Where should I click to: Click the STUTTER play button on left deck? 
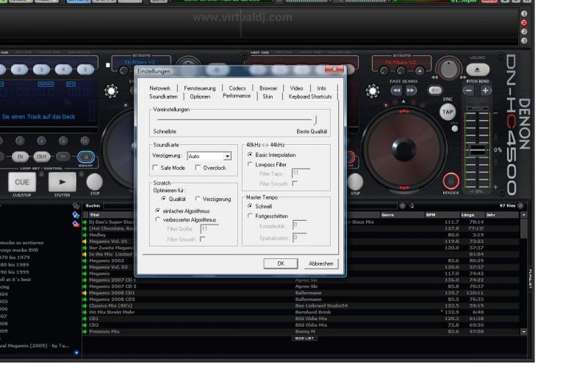62,182
